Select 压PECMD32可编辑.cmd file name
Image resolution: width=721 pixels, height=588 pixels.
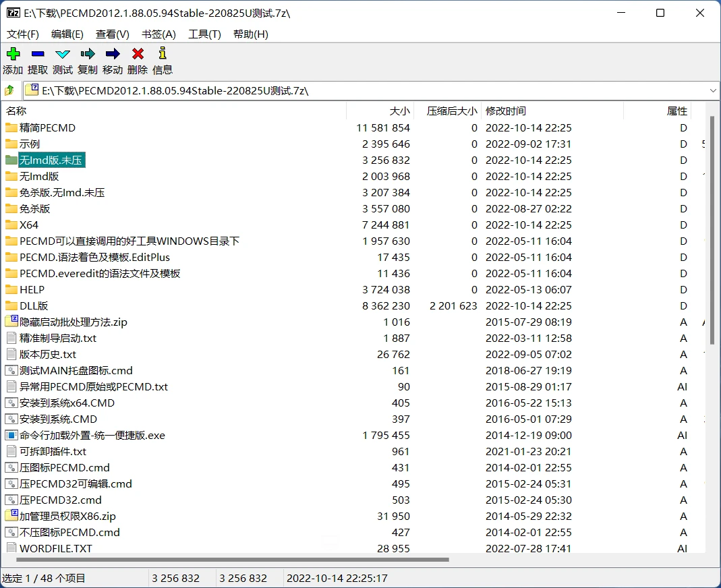point(76,483)
